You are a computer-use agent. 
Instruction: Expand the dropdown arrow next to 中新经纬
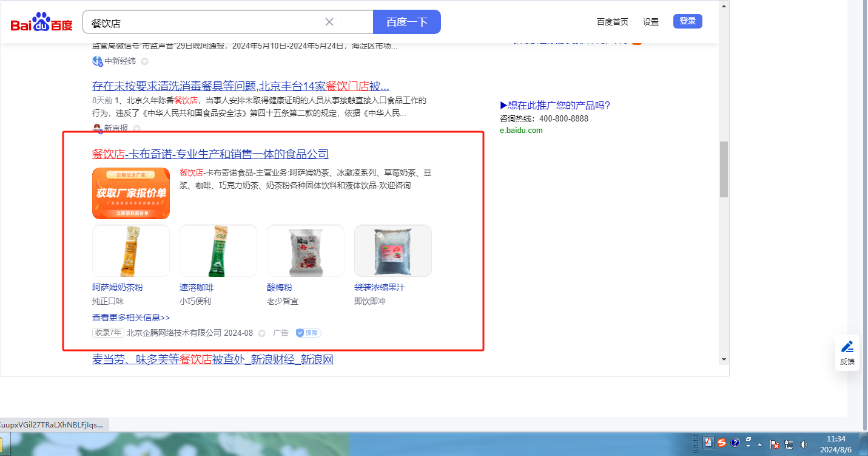click(x=144, y=61)
